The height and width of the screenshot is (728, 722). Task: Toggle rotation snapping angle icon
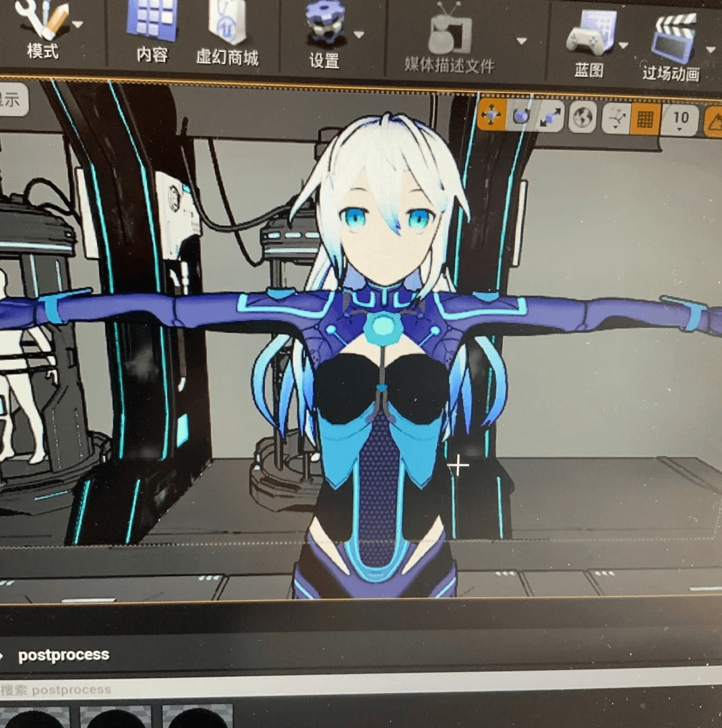(x=714, y=121)
